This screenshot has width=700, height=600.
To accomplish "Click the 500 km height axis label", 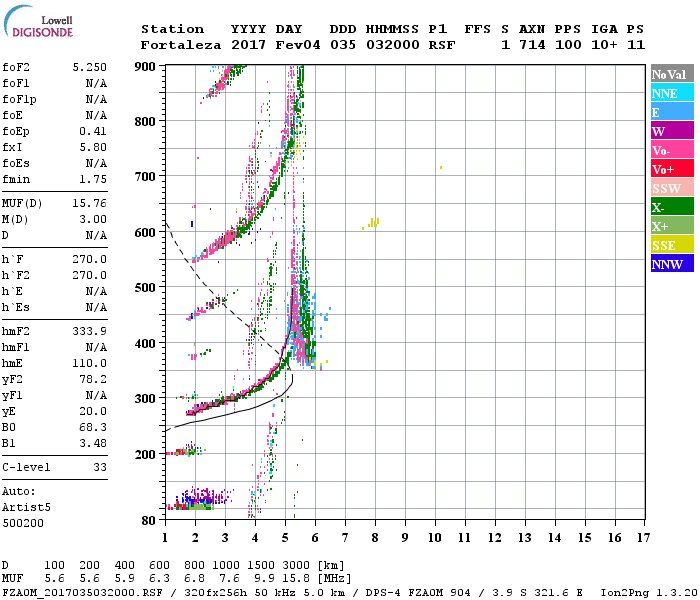I will click(x=145, y=288).
